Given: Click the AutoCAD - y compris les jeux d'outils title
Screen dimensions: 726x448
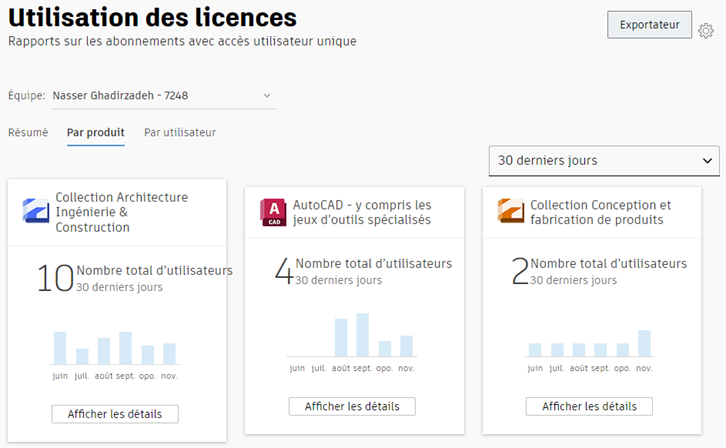Looking at the screenshot, I should (x=362, y=212).
